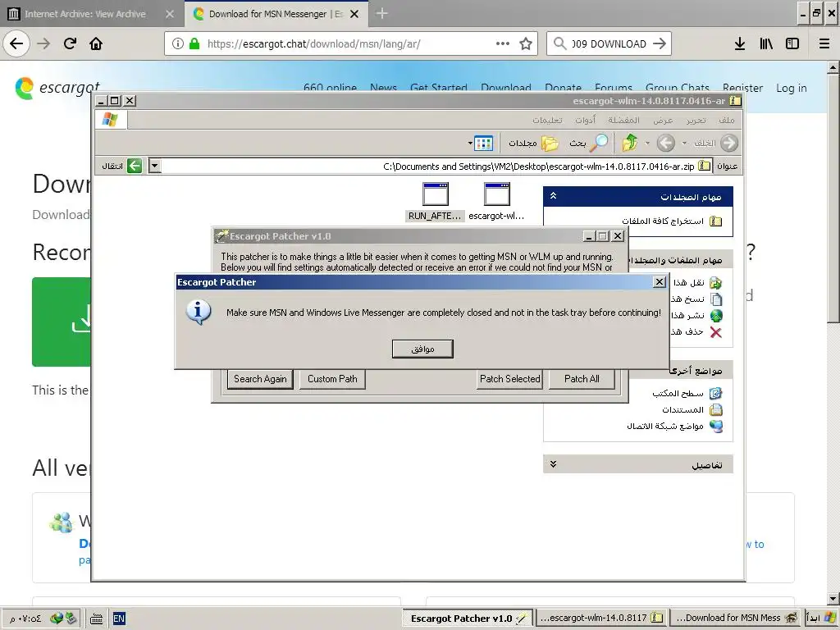Screen dimensions: 840x630
Task: Open a new Firefox tab
Action: click(381, 13)
